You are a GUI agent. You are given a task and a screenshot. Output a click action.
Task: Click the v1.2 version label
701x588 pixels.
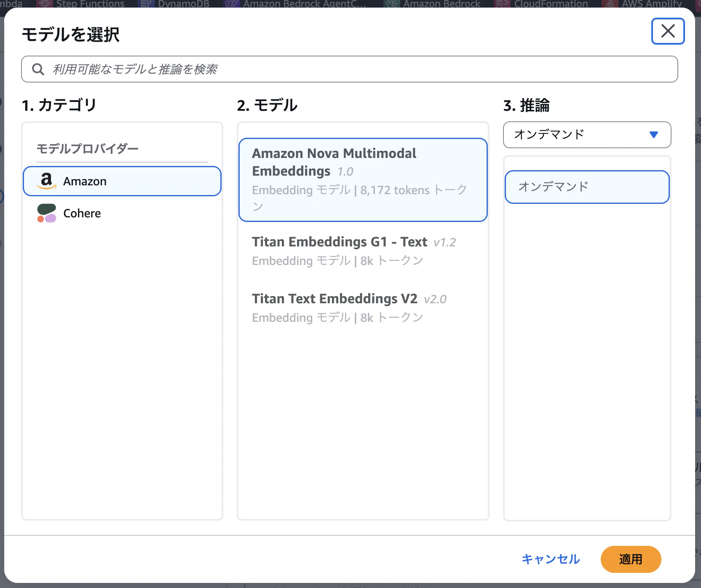(x=445, y=243)
